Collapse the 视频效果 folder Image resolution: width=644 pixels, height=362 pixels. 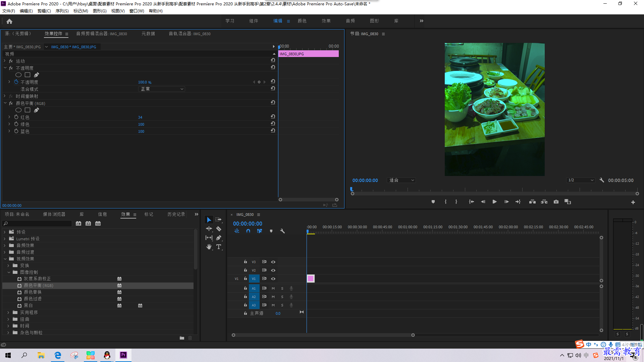pyautogui.click(x=5, y=258)
